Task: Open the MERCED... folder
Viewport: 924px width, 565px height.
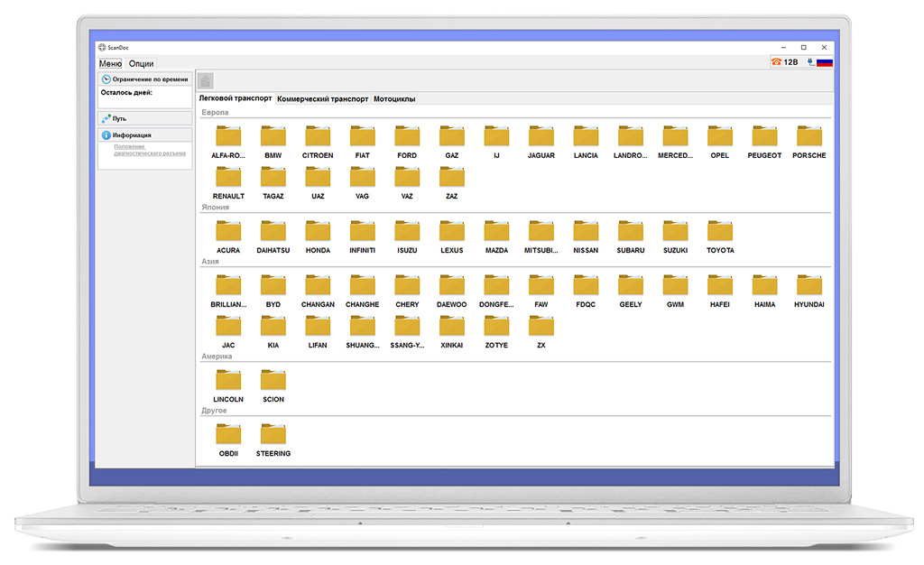Action: (675, 142)
